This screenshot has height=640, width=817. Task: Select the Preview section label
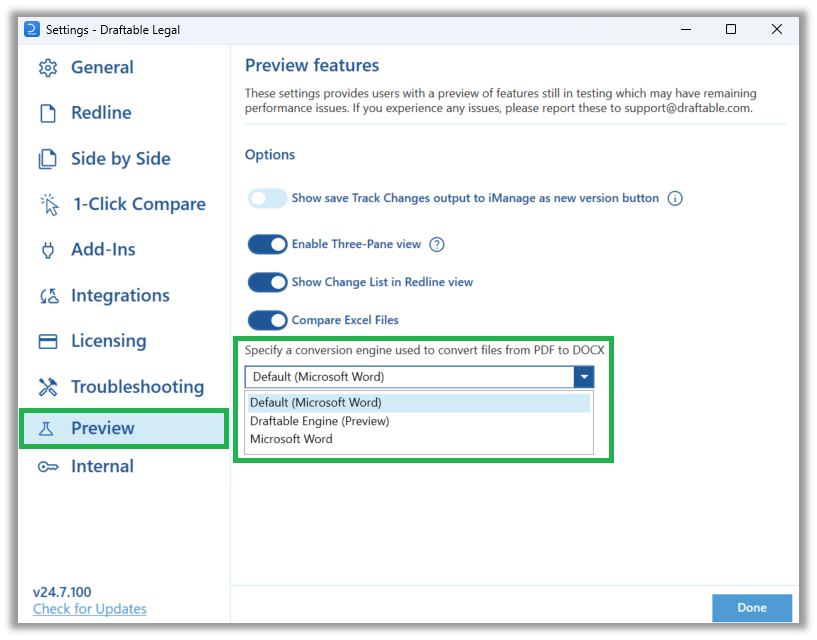point(103,428)
